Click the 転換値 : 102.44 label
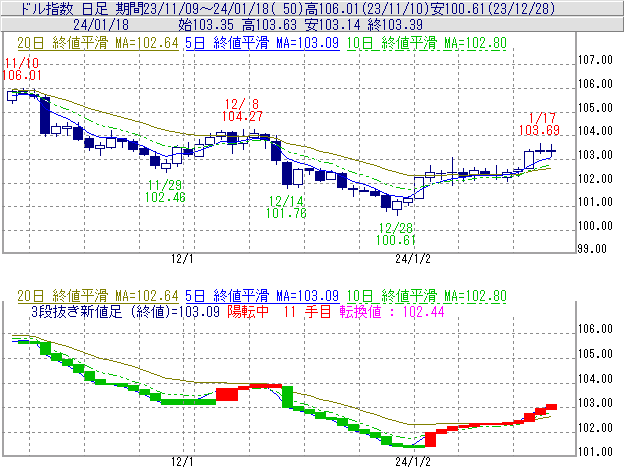 pyautogui.click(x=392, y=311)
